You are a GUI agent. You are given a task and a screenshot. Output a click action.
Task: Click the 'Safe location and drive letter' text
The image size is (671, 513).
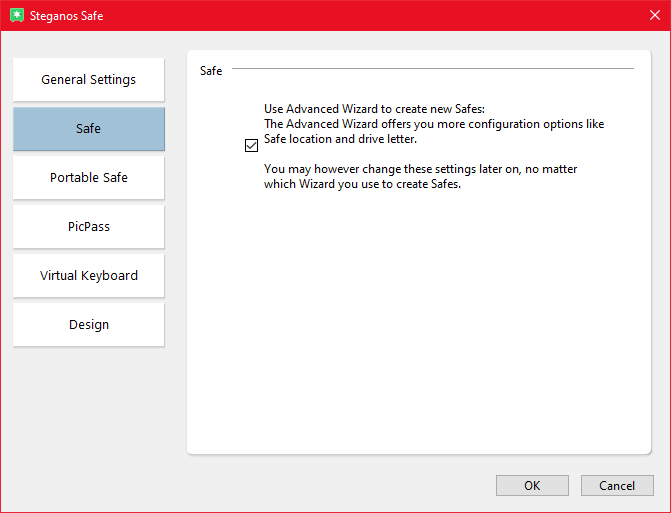click(340, 139)
